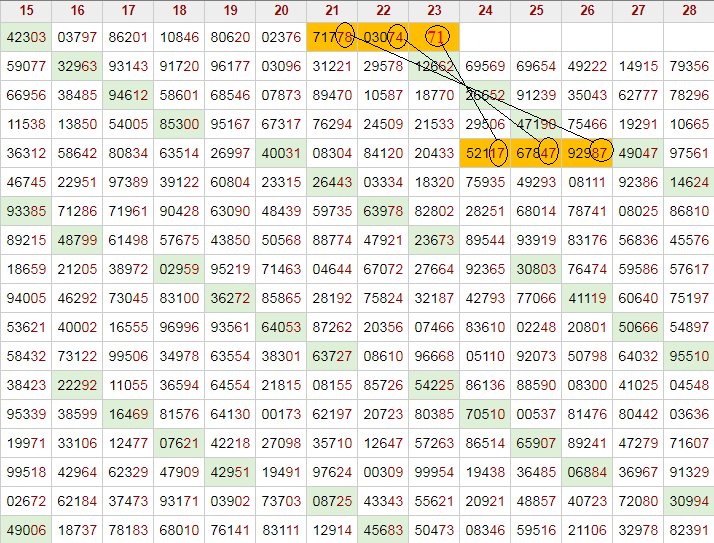Click the green cell 93385
Viewport: 714px width, 543px height.
pos(26,211)
